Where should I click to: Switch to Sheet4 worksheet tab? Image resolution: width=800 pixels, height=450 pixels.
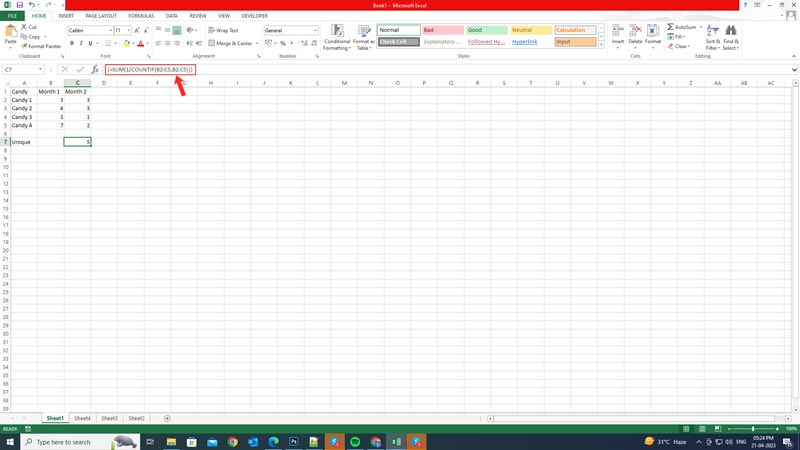(x=82, y=418)
